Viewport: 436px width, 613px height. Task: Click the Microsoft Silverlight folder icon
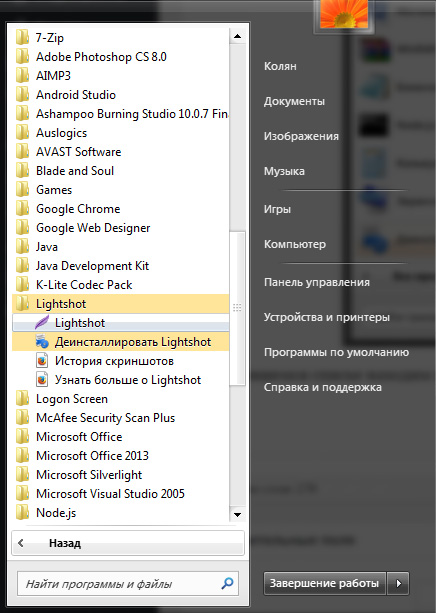tap(22, 475)
